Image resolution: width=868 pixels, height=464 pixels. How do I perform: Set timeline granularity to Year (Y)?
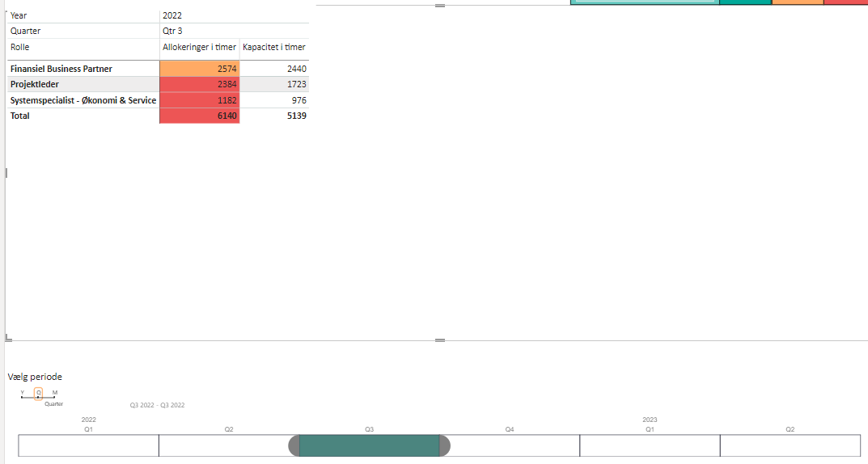point(22,393)
